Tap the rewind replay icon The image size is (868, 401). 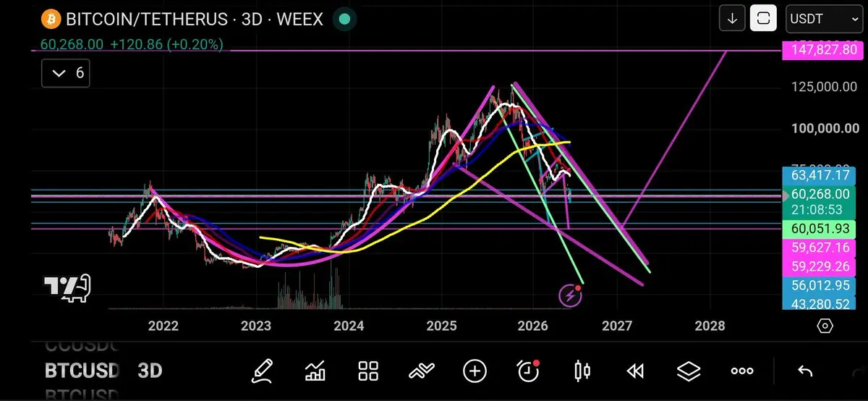pos(635,371)
